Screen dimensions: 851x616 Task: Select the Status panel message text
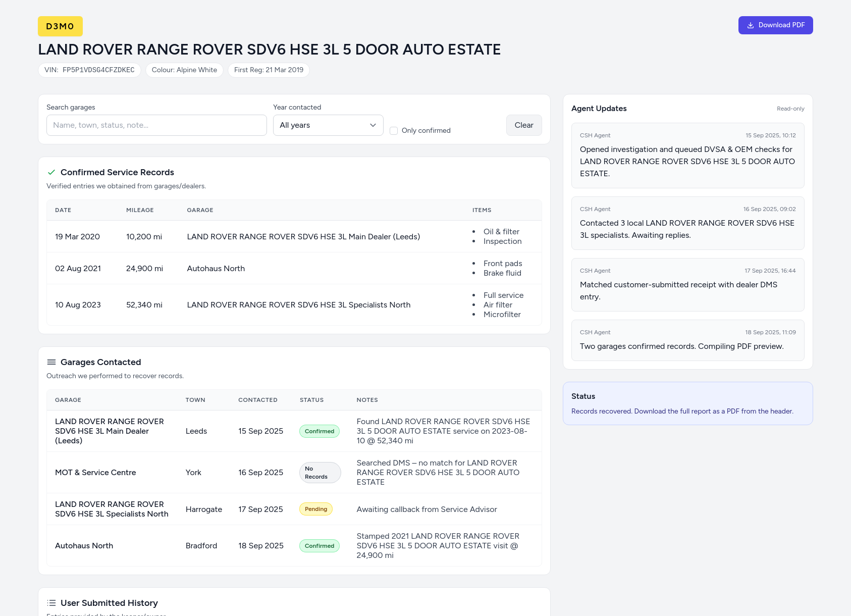[x=682, y=411]
